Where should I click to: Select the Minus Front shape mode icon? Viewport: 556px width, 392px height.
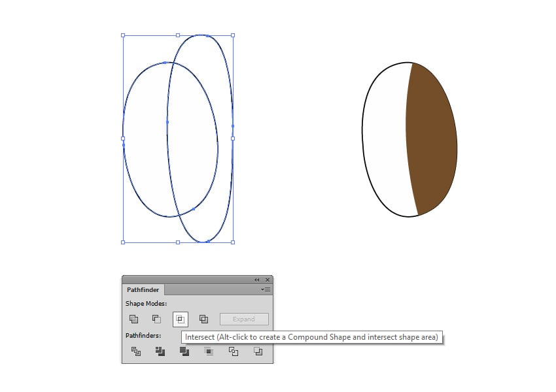point(157,319)
